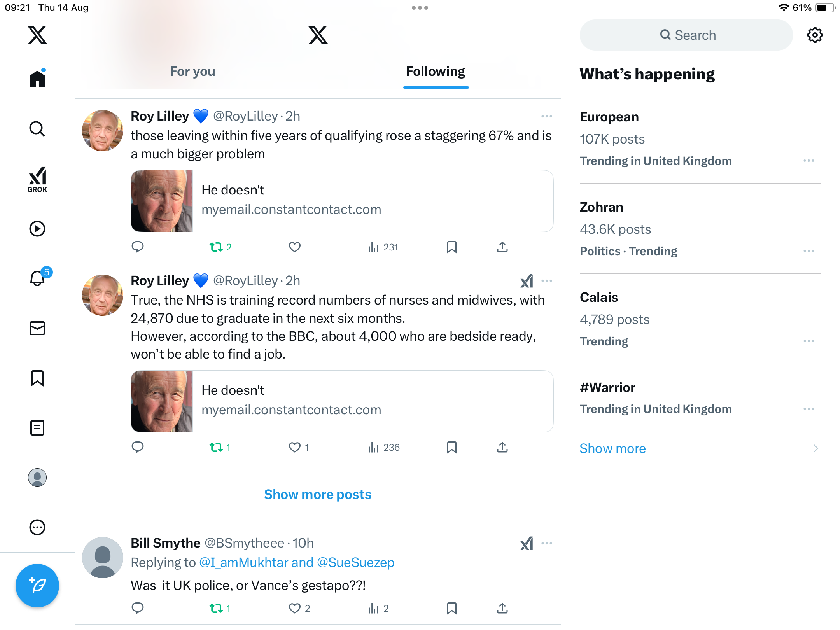Expand options for the Calais trend
This screenshot has height=630, width=840.
coord(808,341)
